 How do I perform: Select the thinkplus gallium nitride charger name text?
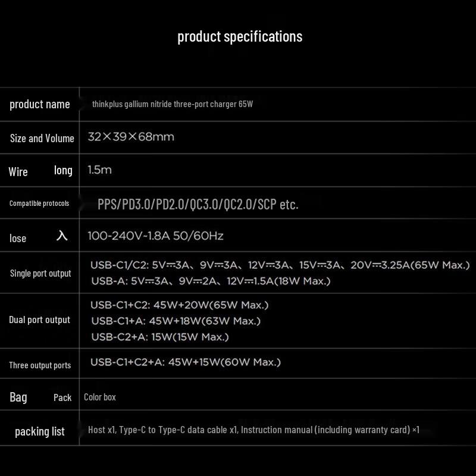point(173,104)
